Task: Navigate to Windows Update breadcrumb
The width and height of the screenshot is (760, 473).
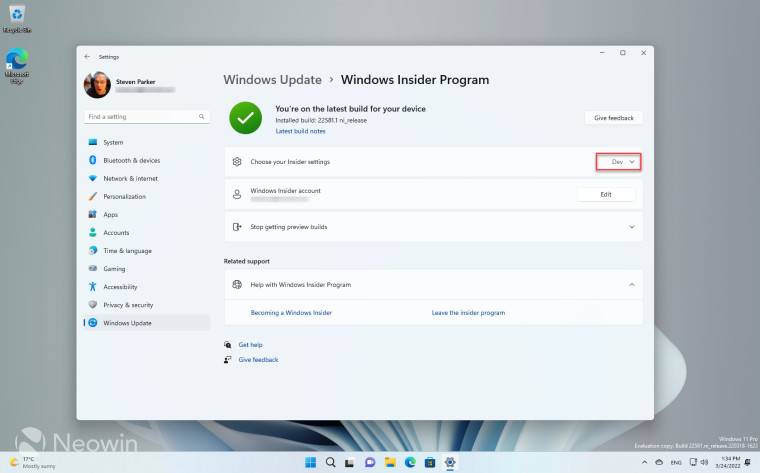Action: [x=272, y=80]
